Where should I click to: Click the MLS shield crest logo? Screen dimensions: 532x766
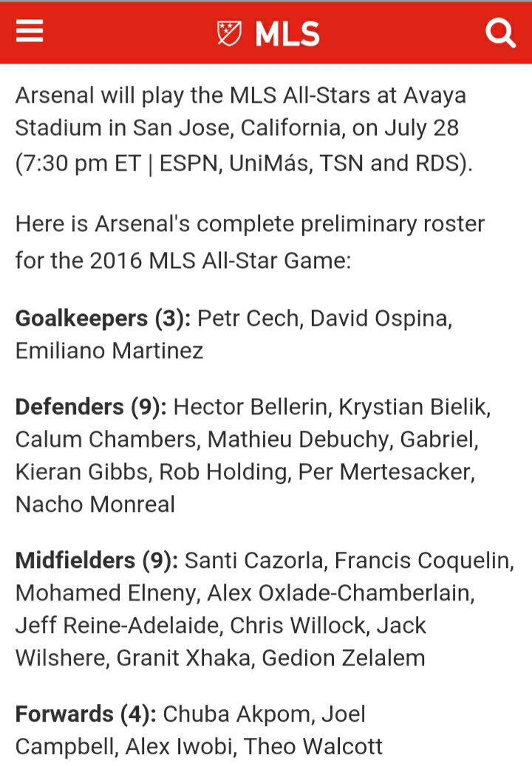[229, 33]
